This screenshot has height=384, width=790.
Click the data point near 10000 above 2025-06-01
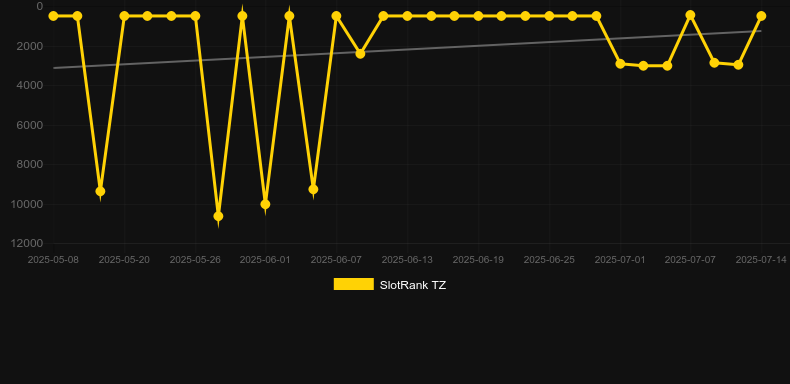pos(265,204)
